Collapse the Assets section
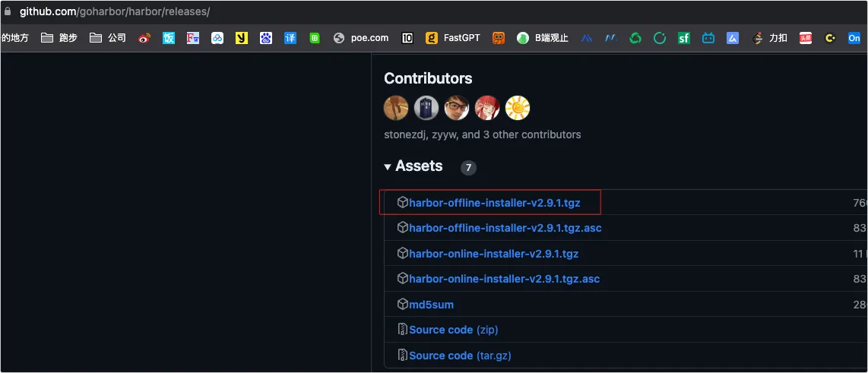Screen dimensions: 868x373 [413, 166]
